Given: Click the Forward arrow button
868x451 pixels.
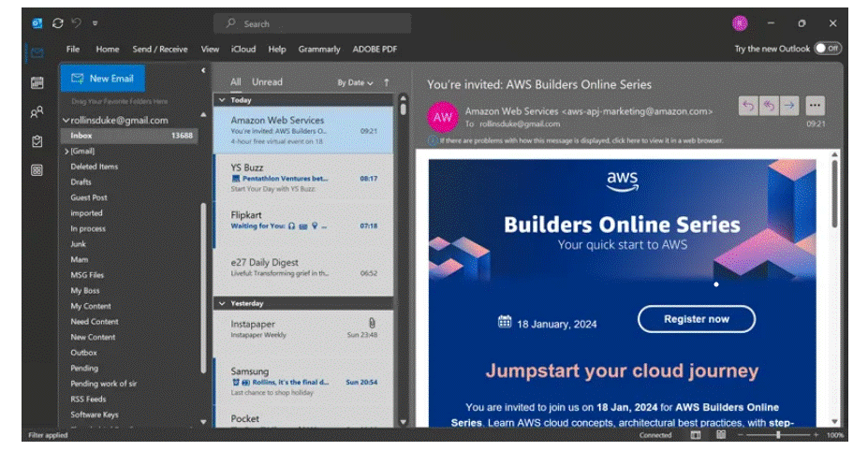Looking at the screenshot, I should (788, 106).
